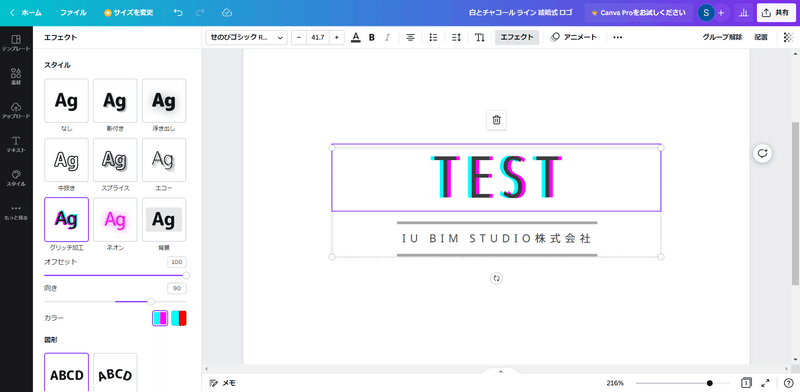
Task: Select the Background (背景) text style
Action: [x=164, y=219]
